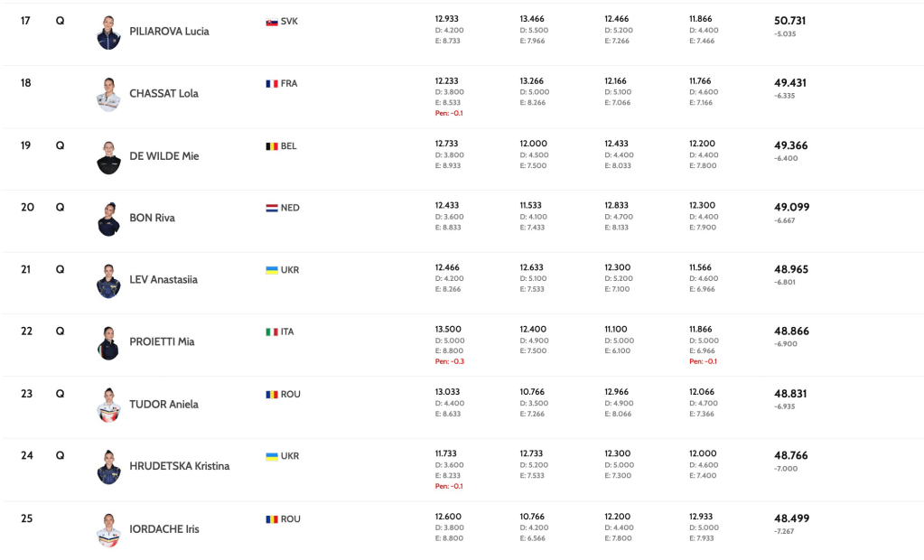Image resolution: width=924 pixels, height=560 pixels.
Task: Click the IORDACHE Iris name link
Action: pos(164,529)
